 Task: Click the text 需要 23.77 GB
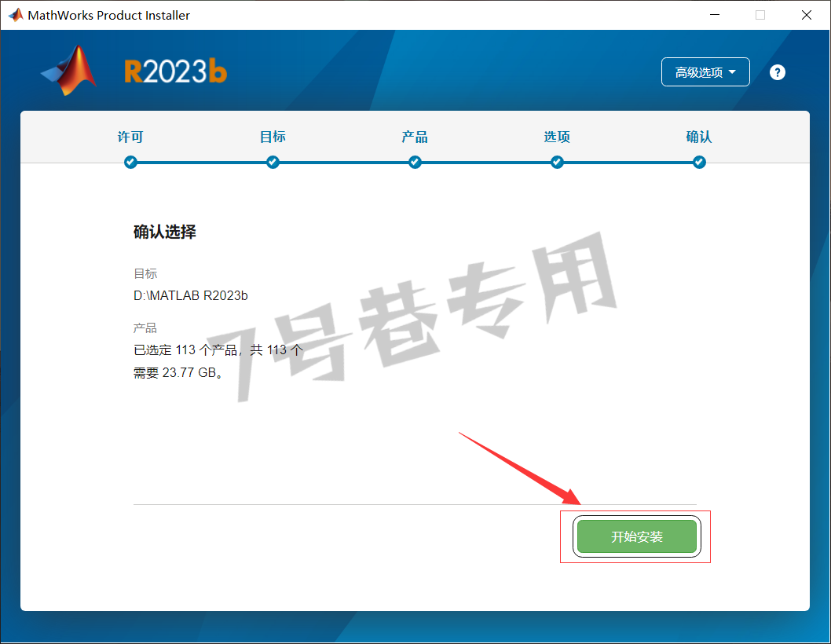click(x=178, y=372)
